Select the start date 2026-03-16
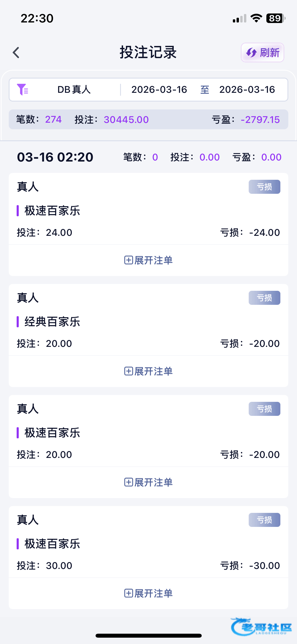This screenshot has width=297, height=644. (x=159, y=90)
